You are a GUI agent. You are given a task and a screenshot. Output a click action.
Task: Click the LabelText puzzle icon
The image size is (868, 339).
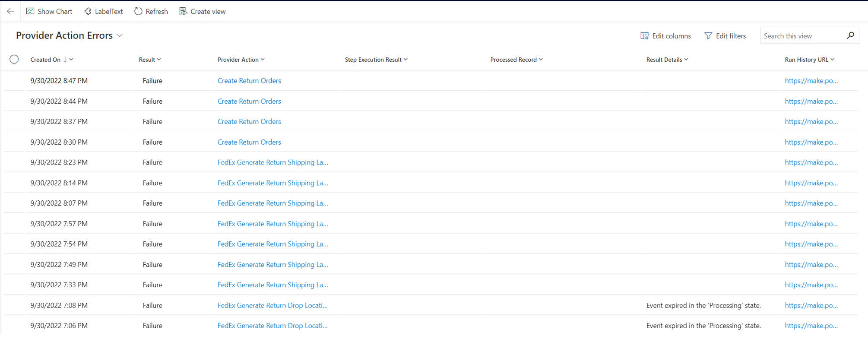[88, 11]
